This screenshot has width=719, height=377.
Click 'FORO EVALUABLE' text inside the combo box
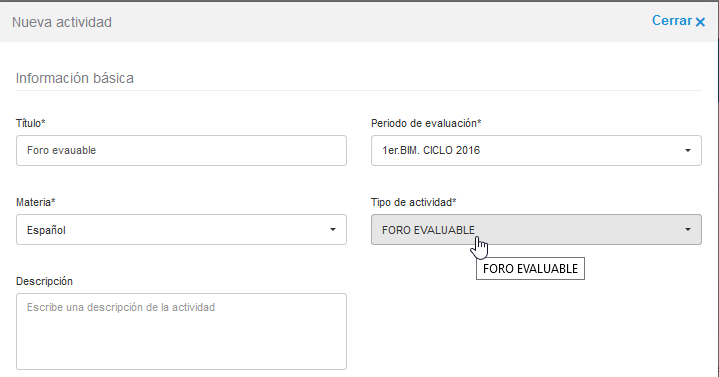tap(428, 230)
